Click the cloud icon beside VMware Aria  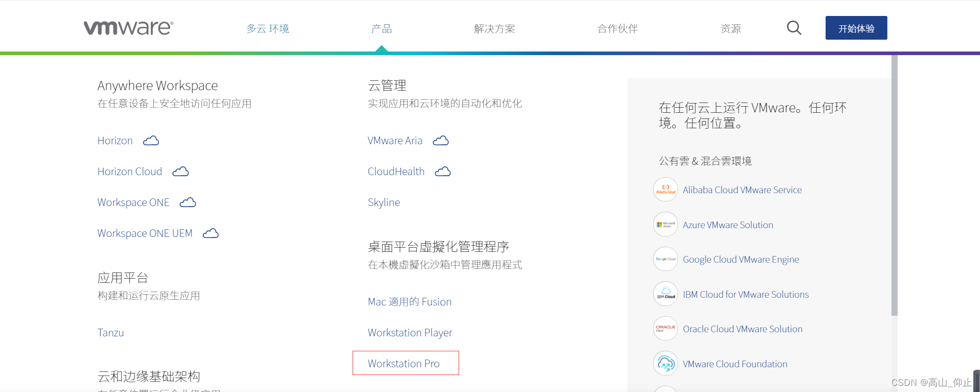441,141
